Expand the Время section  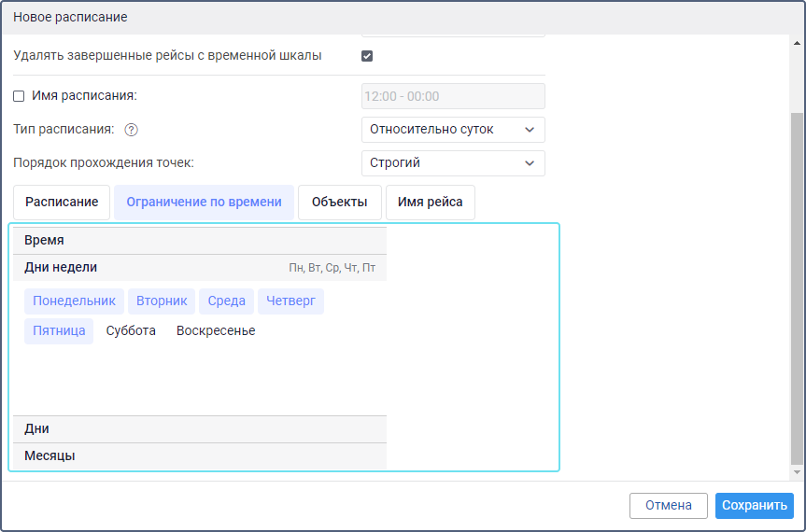[x=200, y=240]
